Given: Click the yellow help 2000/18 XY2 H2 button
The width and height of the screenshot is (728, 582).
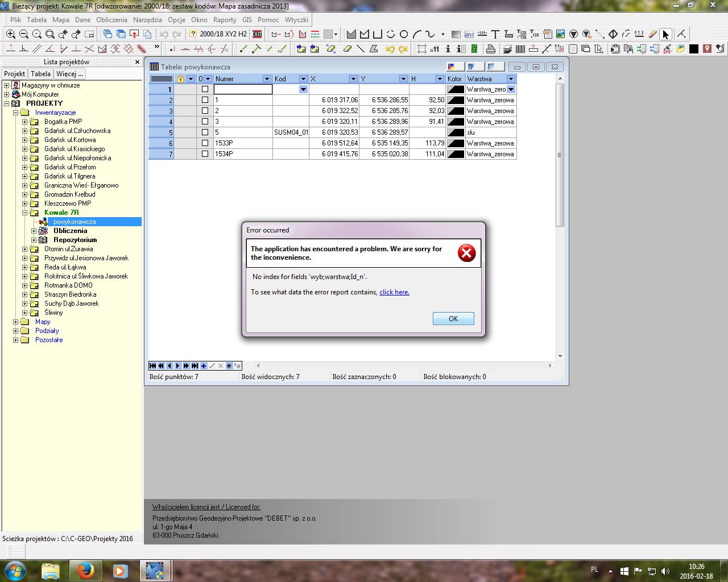Looking at the screenshot, I should (x=218, y=34).
